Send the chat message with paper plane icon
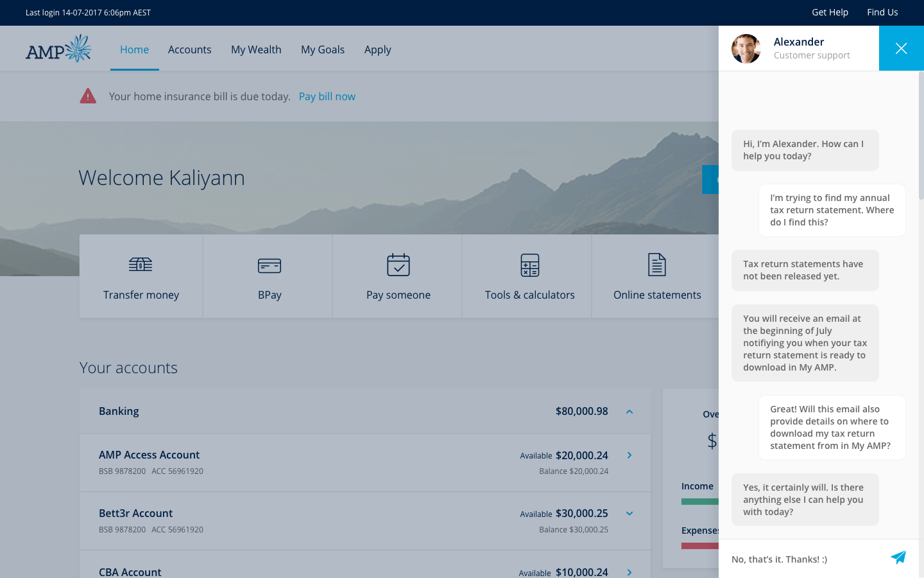Viewport: 924px width, 578px height. (898, 557)
